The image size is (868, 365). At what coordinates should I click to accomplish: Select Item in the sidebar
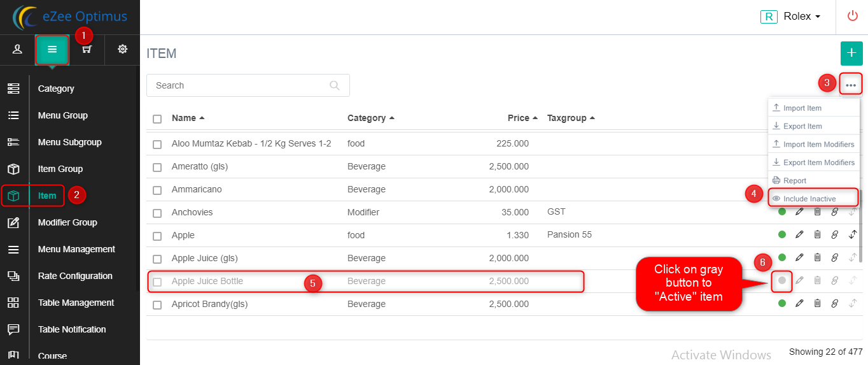coord(47,196)
